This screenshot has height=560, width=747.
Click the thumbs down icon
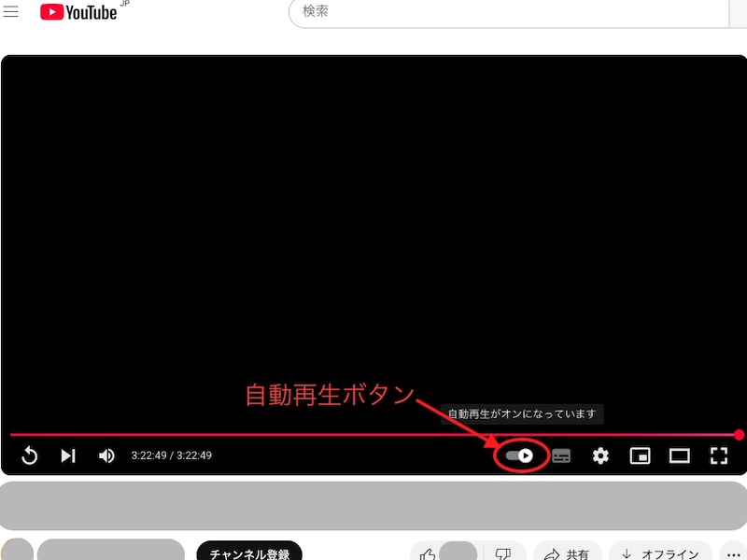501,553
